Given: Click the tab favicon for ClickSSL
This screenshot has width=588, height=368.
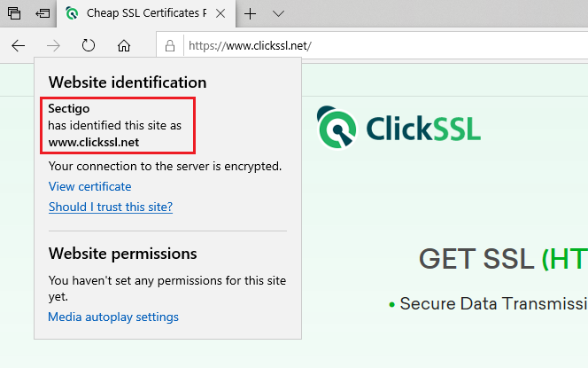Looking at the screenshot, I should (x=72, y=13).
